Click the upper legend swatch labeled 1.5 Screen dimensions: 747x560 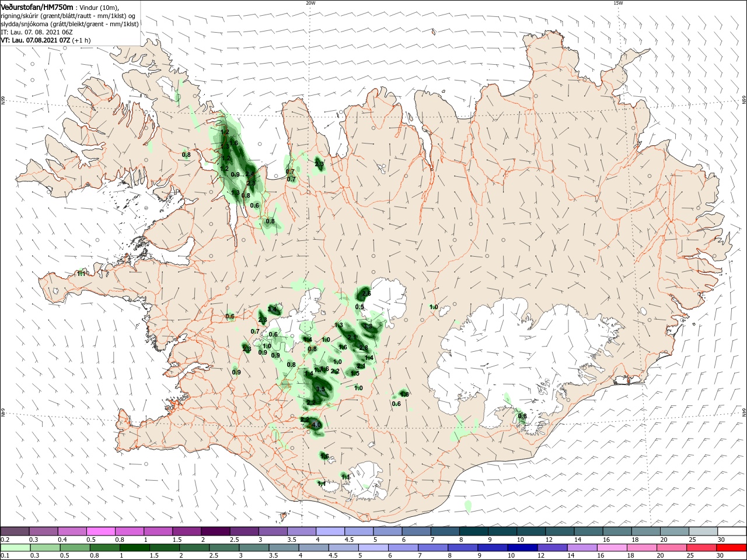click(187, 531)
